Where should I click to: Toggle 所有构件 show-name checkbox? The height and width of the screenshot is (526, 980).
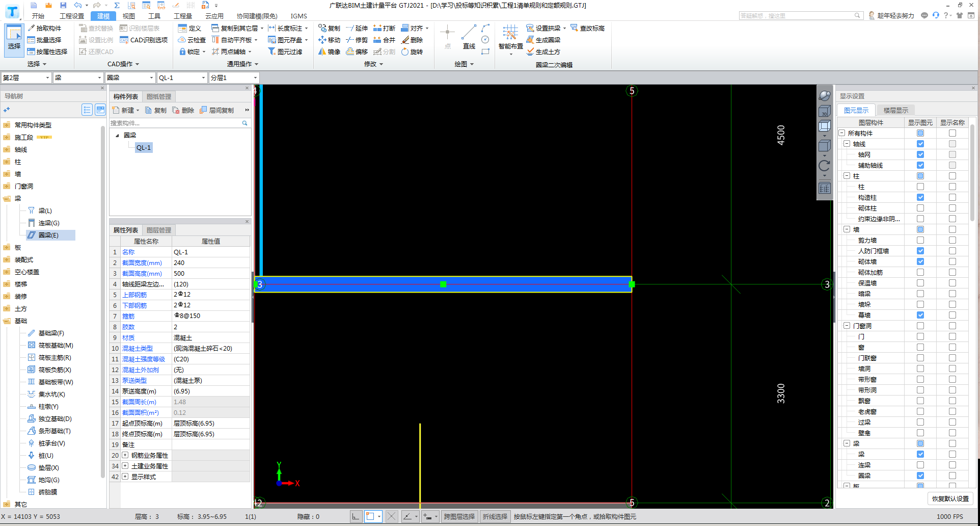(x=952, y=133)
